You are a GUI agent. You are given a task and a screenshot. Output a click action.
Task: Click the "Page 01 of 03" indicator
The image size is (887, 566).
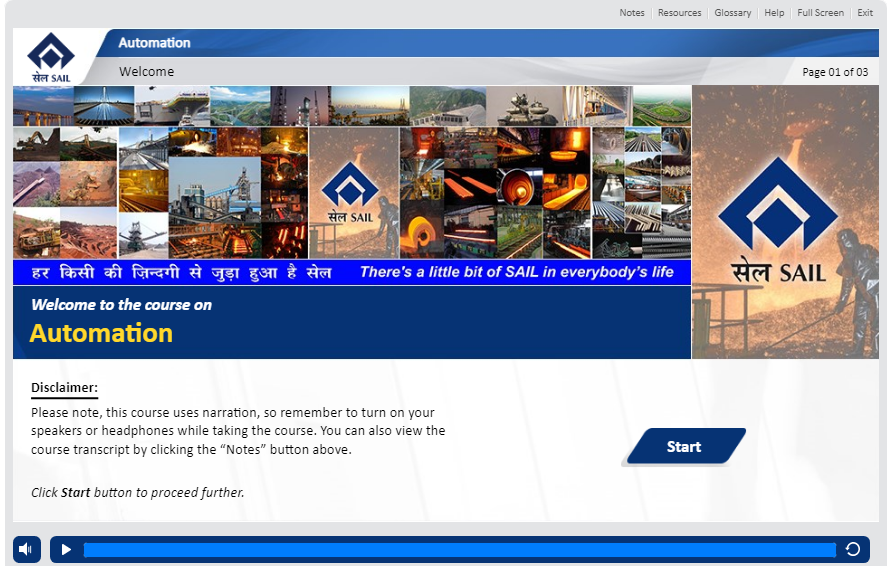(835, 72)
